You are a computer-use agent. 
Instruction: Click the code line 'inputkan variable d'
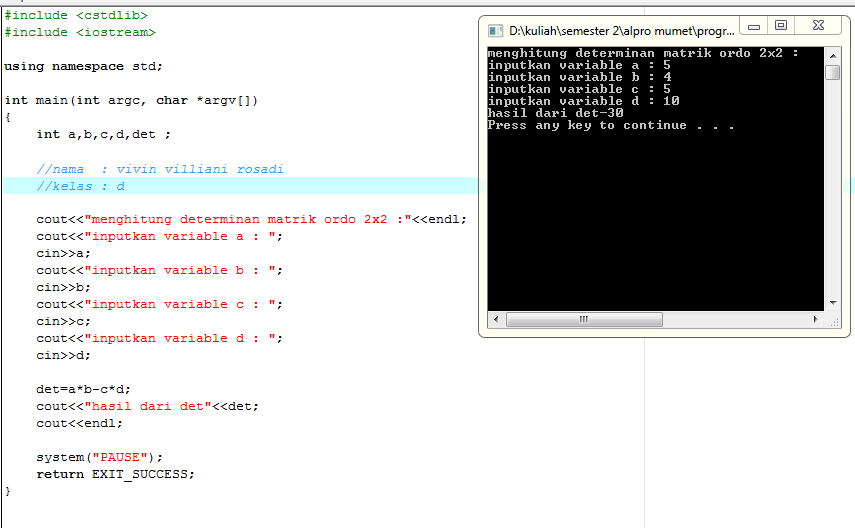click(159, 338)
